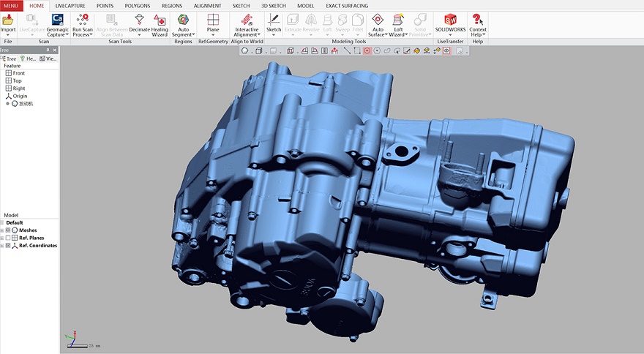
Task: Open Geomagic Capture scan tool
Action: coord(57,20)
